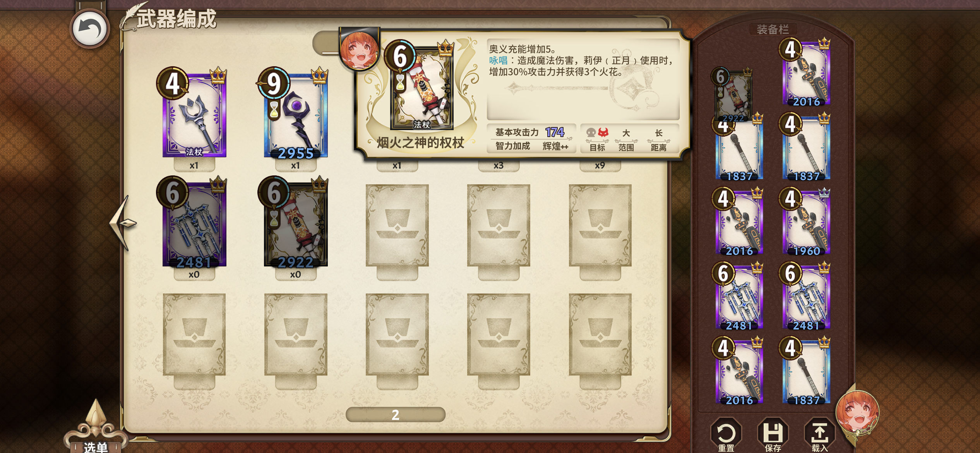Click the 咏唱 keyword link in description
Screen dimensions: 980x453
[498, 61]
